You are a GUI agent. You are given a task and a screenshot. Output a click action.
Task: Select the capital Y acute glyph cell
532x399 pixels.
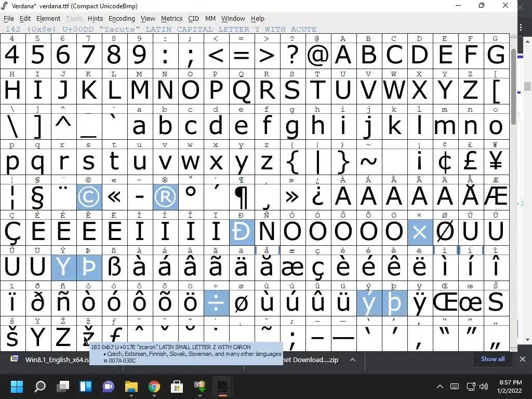point(64,268)
